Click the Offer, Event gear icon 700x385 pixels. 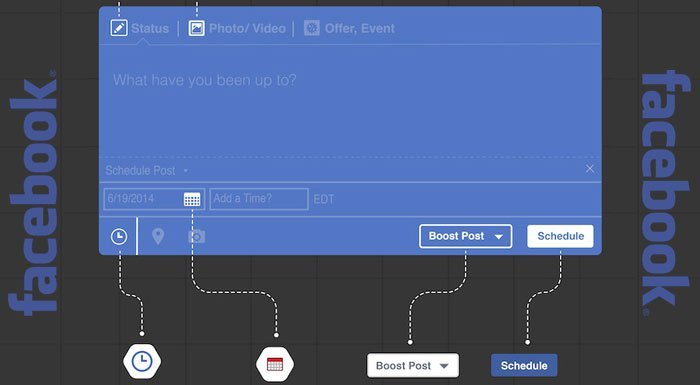(x=312, y=28)
